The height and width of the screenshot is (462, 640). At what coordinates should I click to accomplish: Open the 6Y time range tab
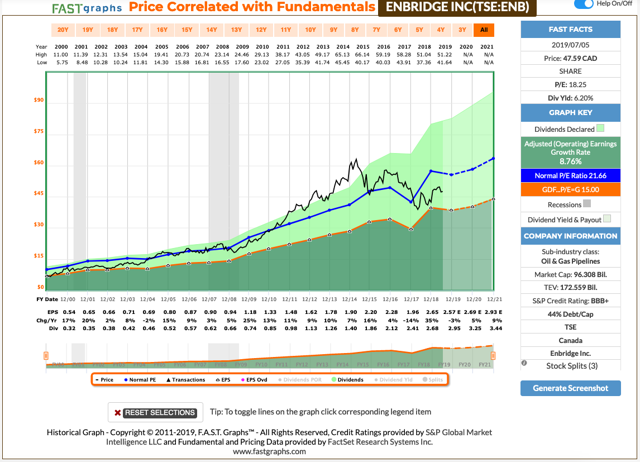398,30
